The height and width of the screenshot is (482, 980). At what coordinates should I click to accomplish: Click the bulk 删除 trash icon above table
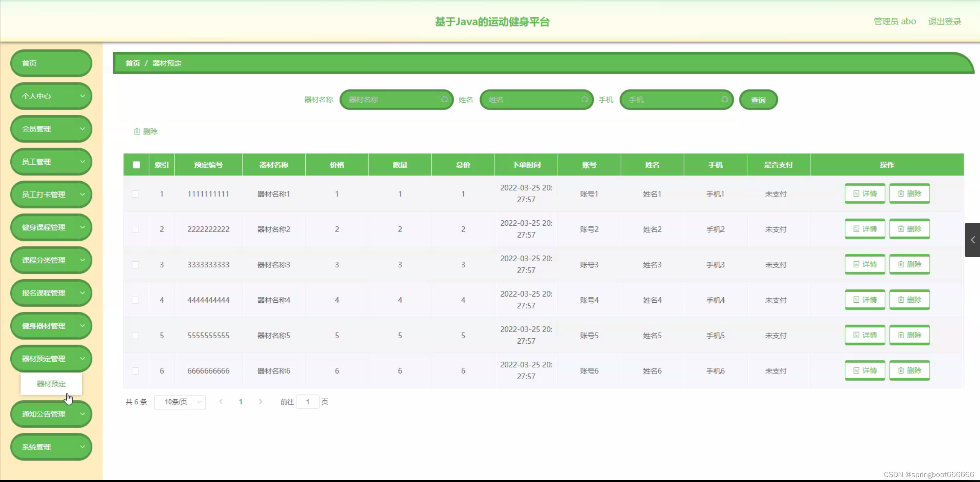137,131
